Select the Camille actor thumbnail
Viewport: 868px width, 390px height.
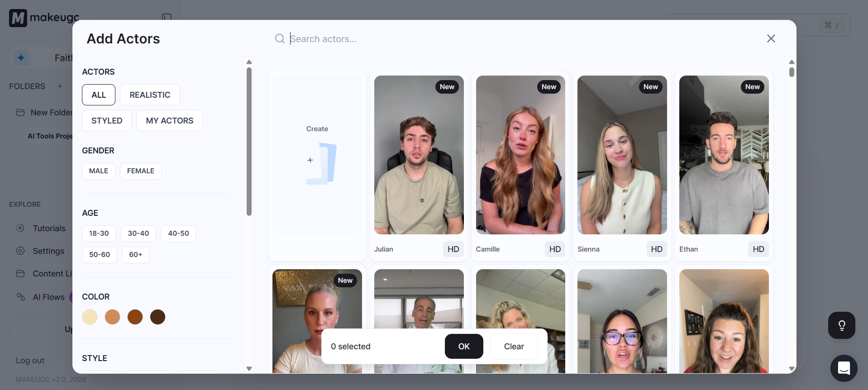pyautogui.click(x=520, y=155)
